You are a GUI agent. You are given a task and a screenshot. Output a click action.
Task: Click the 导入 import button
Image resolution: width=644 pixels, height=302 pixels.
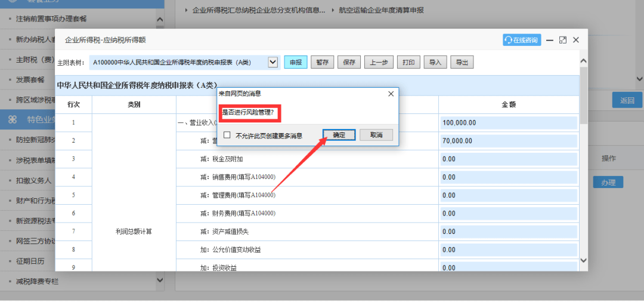coord(435,62)
